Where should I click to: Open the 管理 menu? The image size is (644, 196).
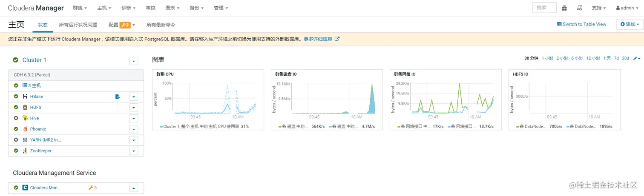pos(221,8)
